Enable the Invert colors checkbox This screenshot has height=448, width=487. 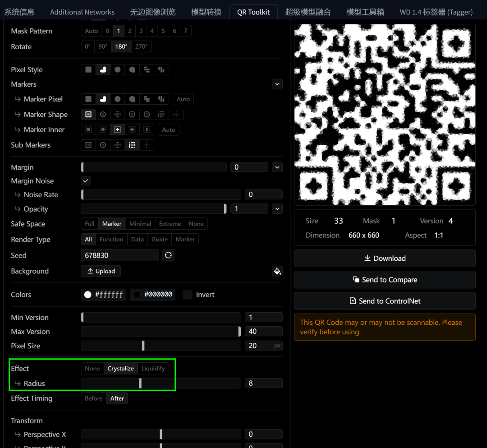coord(187,295)
